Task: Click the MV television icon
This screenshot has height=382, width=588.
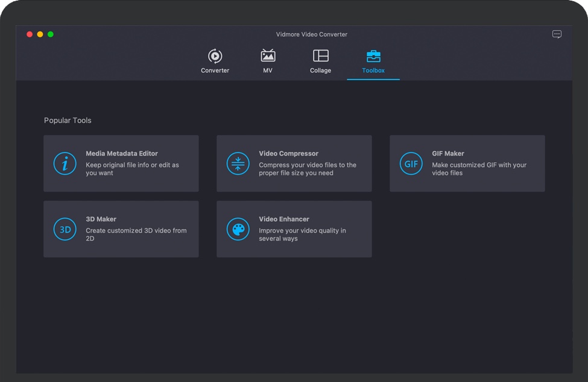Action: [x=268, y=56]
